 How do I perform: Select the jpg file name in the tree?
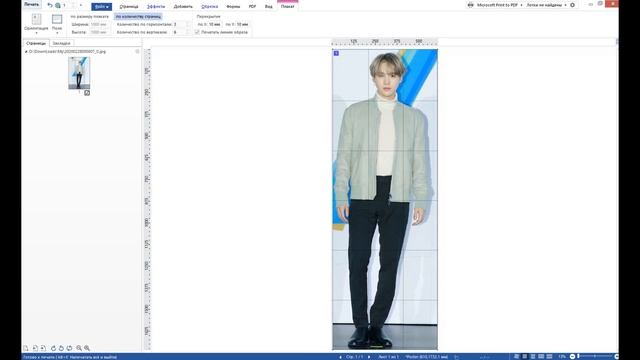(x=67, y=52)
